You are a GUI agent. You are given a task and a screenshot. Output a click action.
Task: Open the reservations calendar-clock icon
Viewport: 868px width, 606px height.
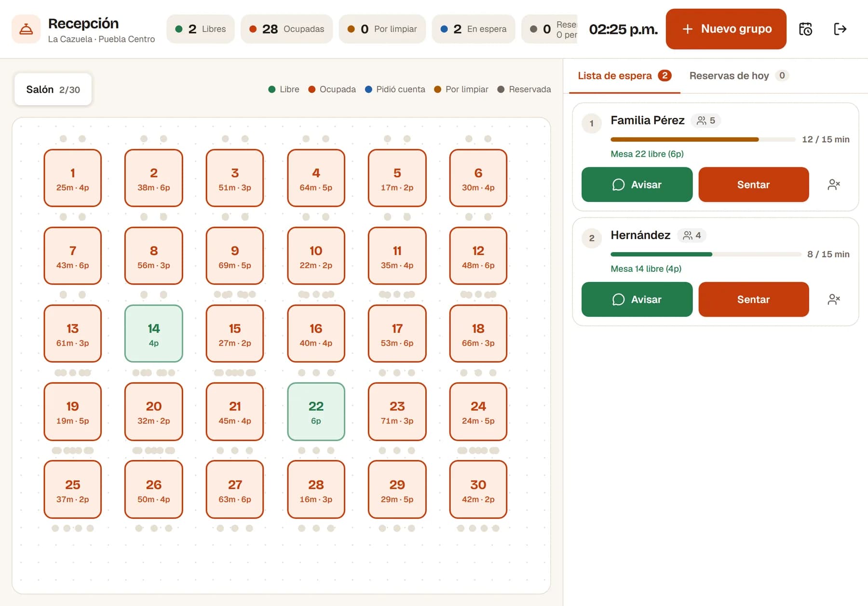pos(805,29)
